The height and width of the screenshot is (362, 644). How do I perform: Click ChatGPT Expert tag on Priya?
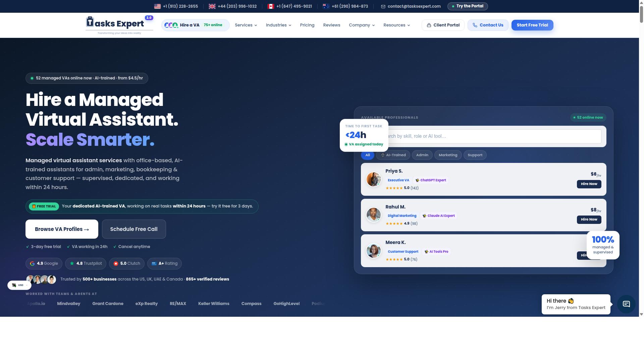click(x=431, y=180)
